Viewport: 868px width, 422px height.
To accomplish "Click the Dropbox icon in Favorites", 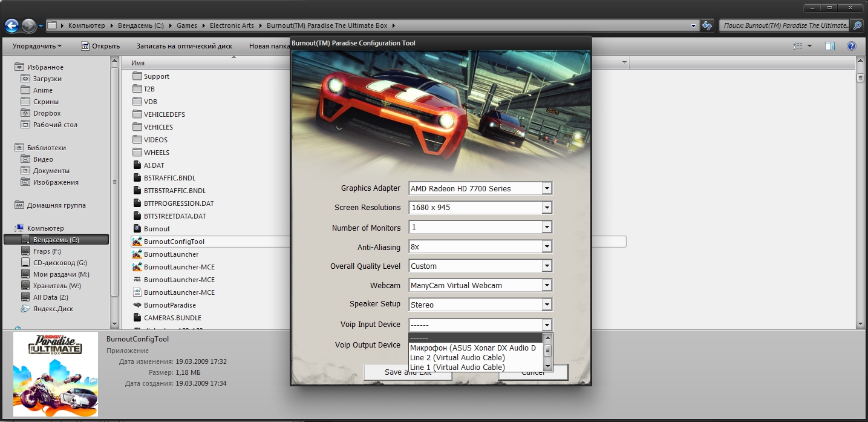I will coord(25,113).
